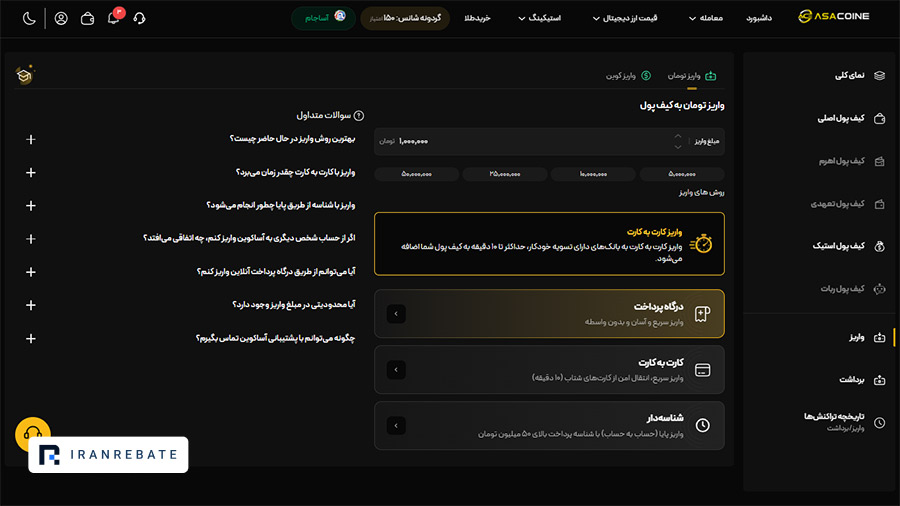The image size is (900, 506).
Task: Open the wallet icon in header
Action: [87, 18]
